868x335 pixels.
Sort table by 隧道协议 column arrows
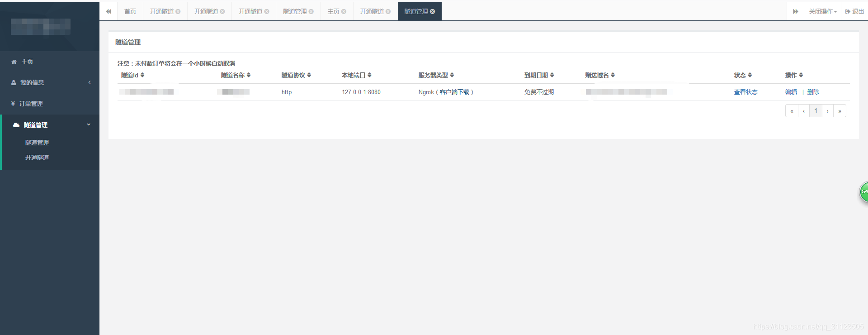tap(309, 75)
